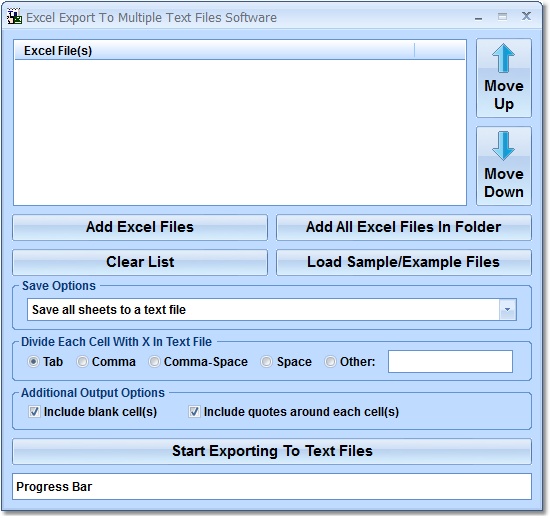Select the Tab radio button

pyautogui.click(x=33, y=362)
